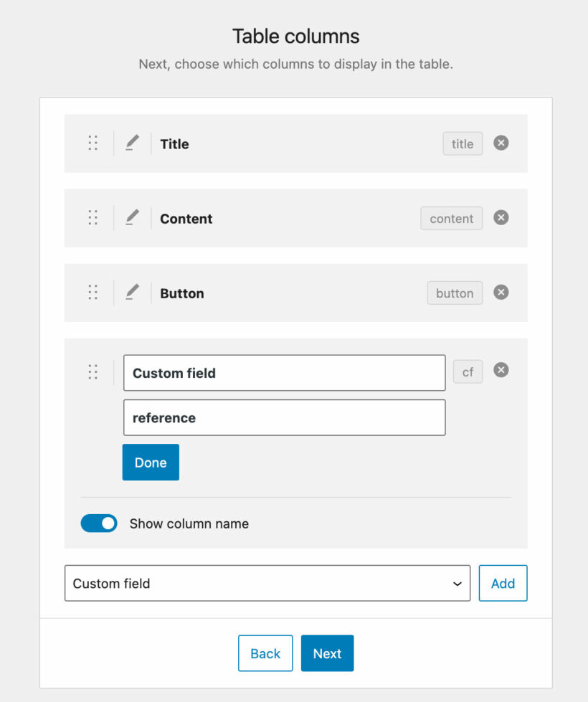Remove the Button column using its X icon
This screenshot has height=702, width=588.
pos(501,293)
